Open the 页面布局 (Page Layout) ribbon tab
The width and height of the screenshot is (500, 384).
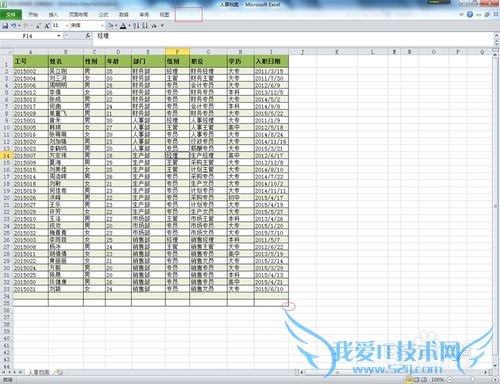(78, 14)
